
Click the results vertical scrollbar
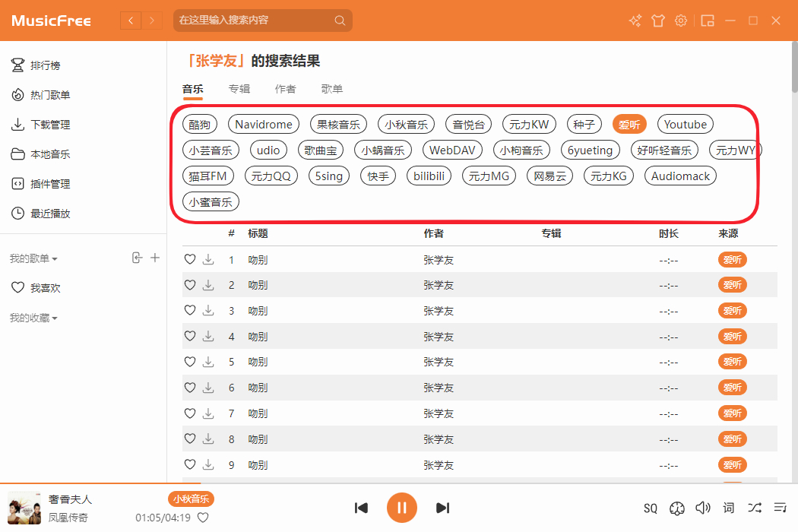click(794, 66)
